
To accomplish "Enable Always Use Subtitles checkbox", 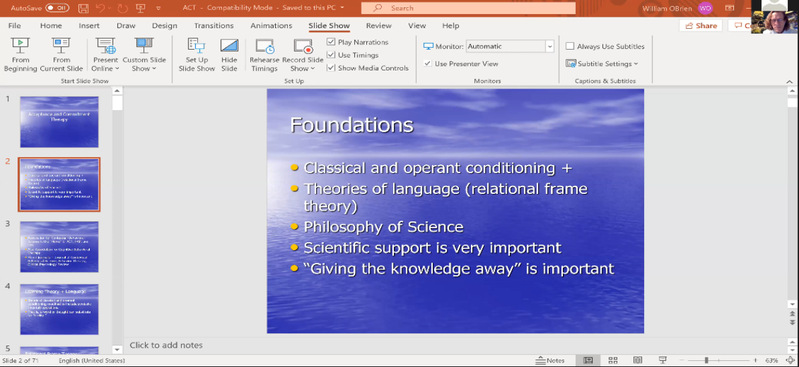I will tap(570, 46).
